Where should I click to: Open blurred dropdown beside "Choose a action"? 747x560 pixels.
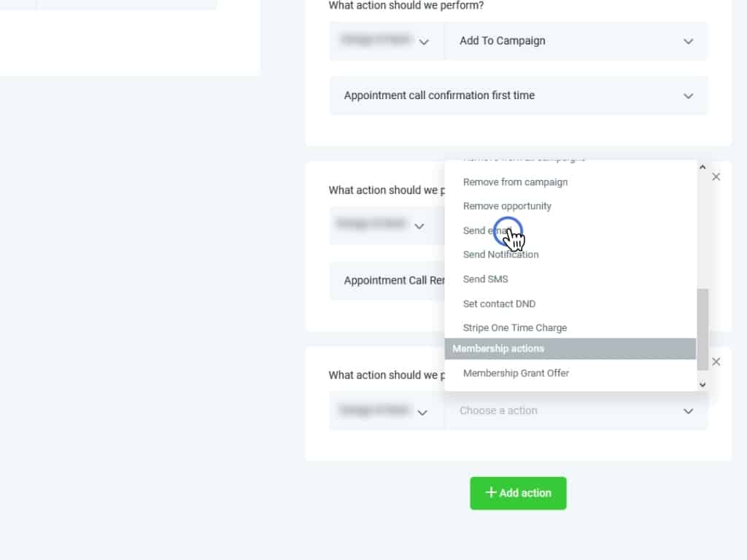coord(387,411)
